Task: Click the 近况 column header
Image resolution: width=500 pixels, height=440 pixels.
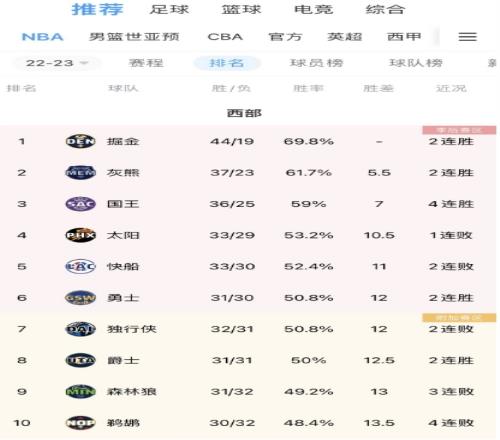Action: tap(451, 88)
